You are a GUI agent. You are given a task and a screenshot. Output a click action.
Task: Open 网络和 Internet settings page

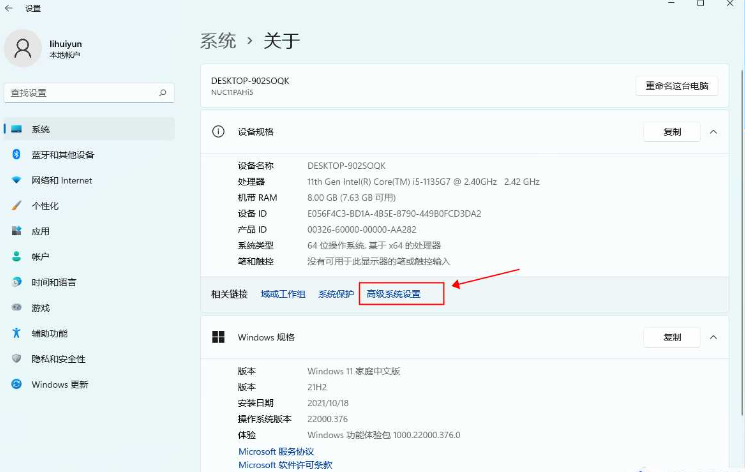(x=89, y=180)
